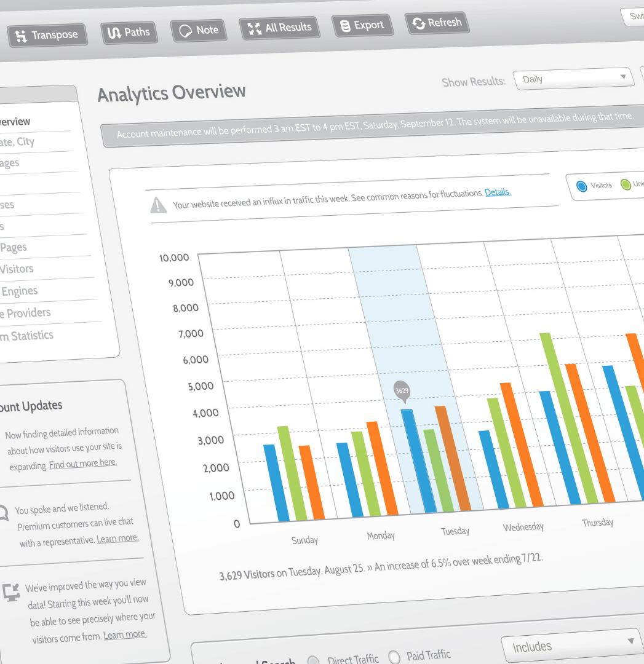Screen dimensions: 644x664
Task: Select the Paid Traffic radio button
Action: pyautogui.click(x=394, y=657)
